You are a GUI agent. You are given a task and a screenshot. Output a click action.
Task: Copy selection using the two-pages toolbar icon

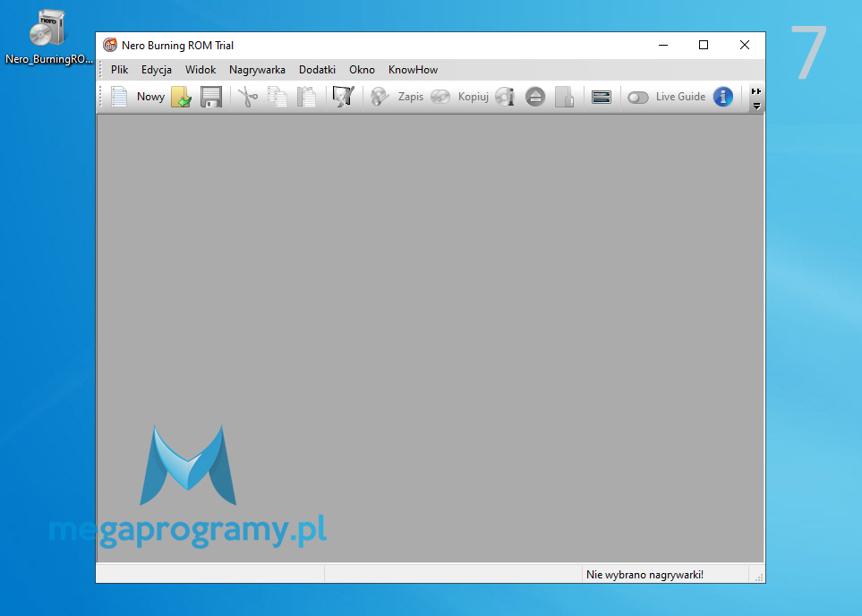coord(277,97)
